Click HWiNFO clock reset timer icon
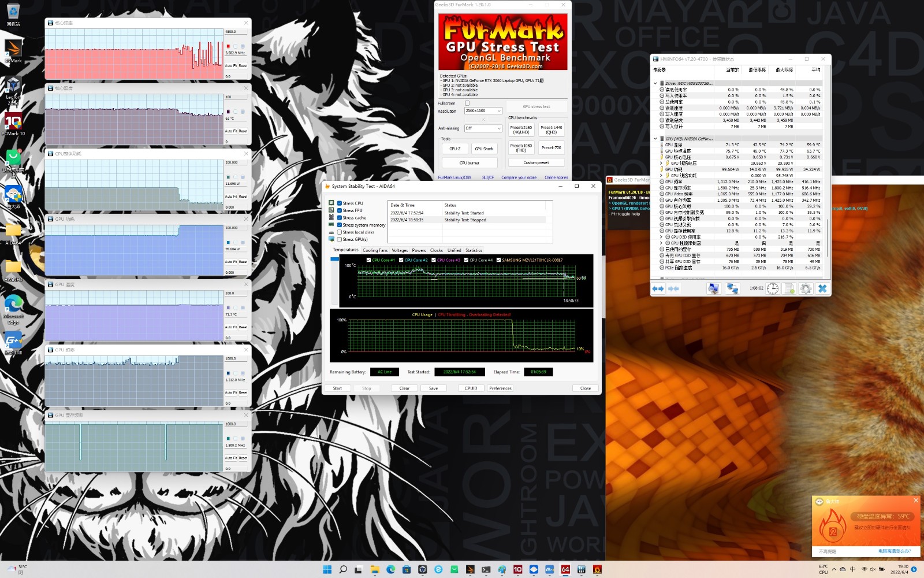924x578 pixels. pyautogui.click(x=773, y=288)
